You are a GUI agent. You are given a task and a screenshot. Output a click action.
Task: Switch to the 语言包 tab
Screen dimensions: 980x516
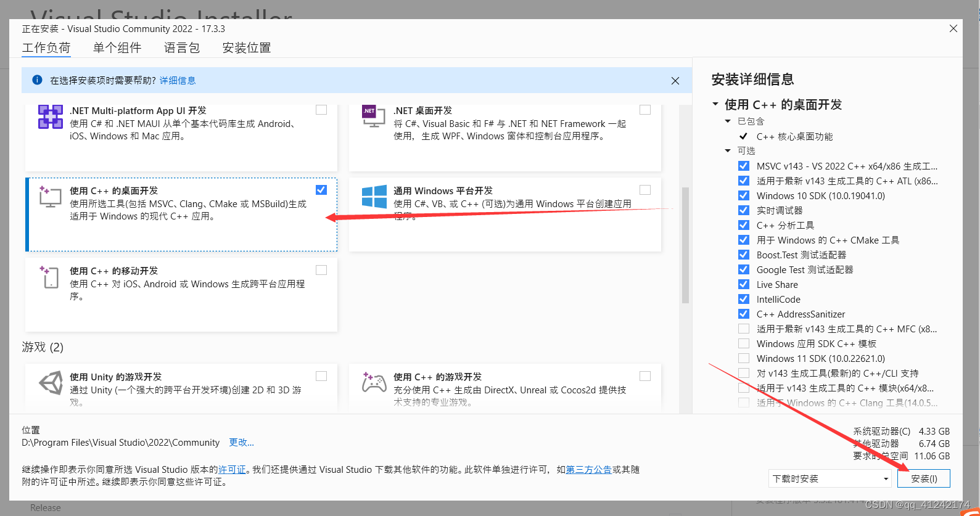point(182,47)
